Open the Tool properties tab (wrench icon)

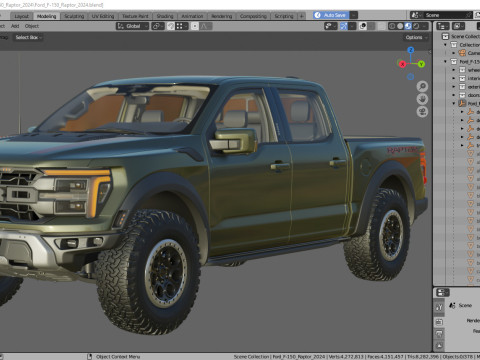pos(439,307)
